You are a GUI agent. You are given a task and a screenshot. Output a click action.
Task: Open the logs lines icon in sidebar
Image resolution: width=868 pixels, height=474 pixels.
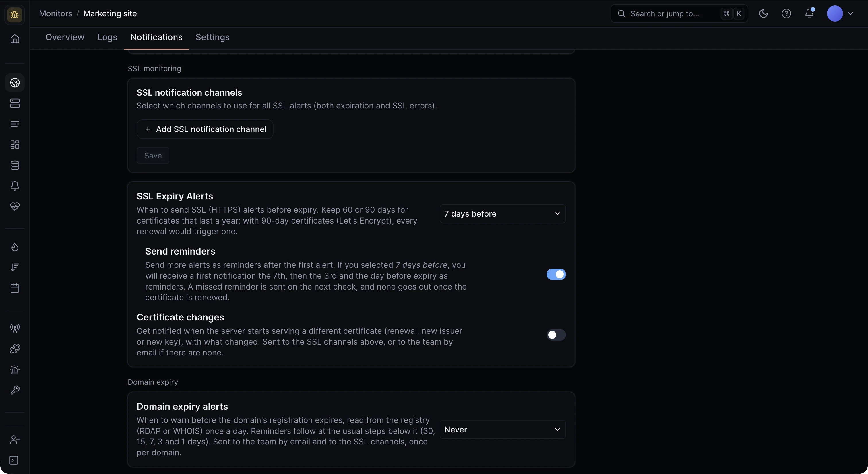15,124
